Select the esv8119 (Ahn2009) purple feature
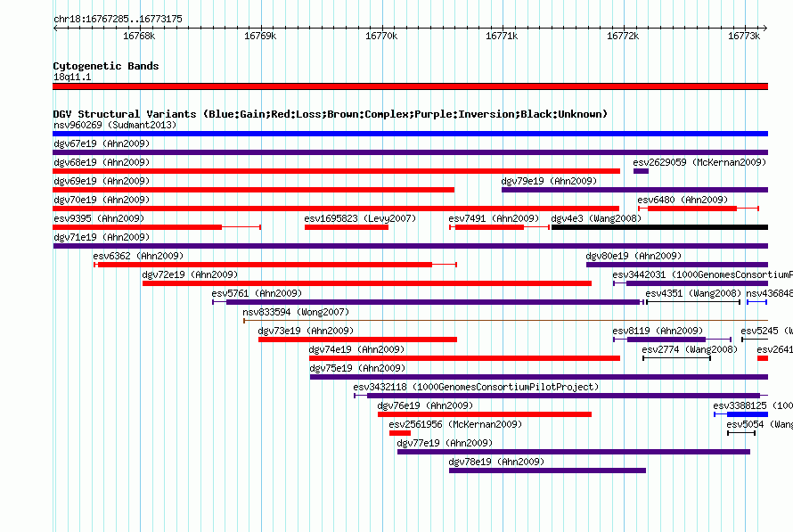 click(x=672, y=340)
